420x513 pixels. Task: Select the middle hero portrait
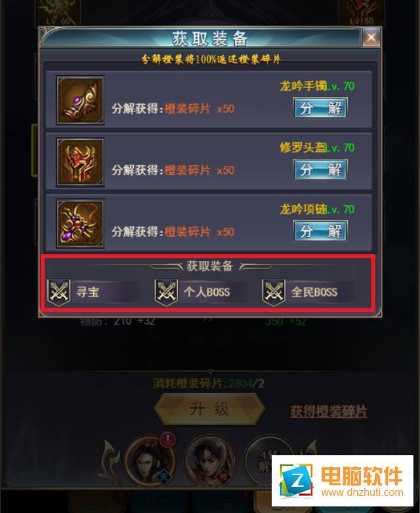tap(210, 461)
